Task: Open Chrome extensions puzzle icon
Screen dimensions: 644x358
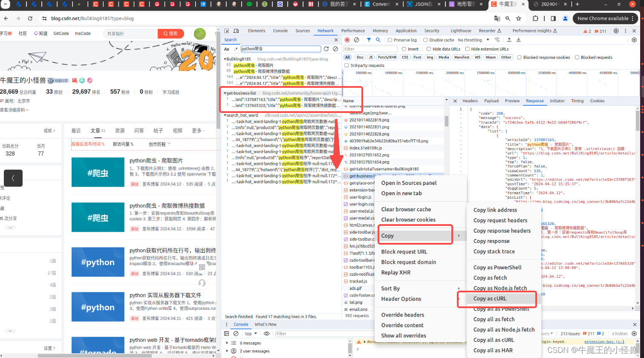Action: click(536, 19)
